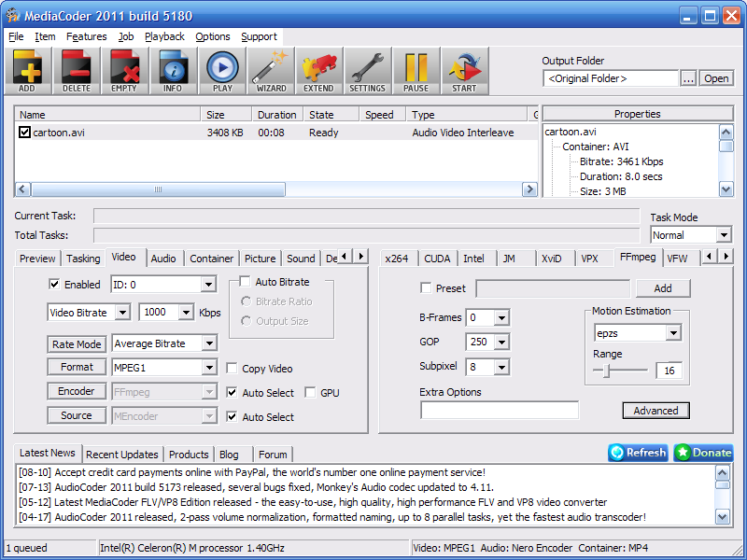Image resolution: width=747 pixels, height=560 pixels.
Task: Click the Output Folder Open button
Action: 716,78
